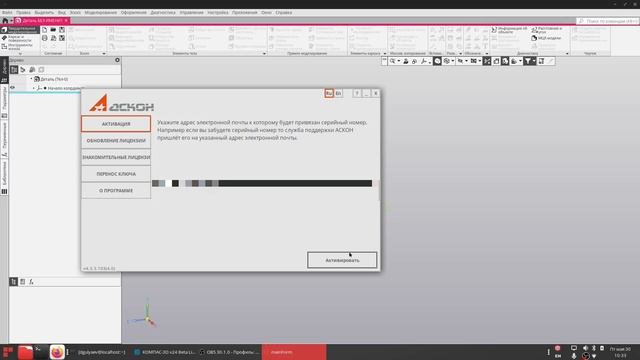Click the save disk icon
This screenshot has height=360, width=640.
[x=62, y=30]
